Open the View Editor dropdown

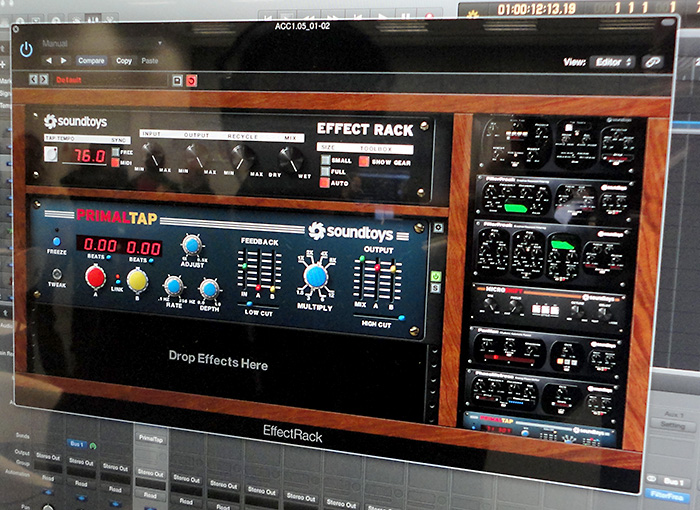(x=612, y=62)
